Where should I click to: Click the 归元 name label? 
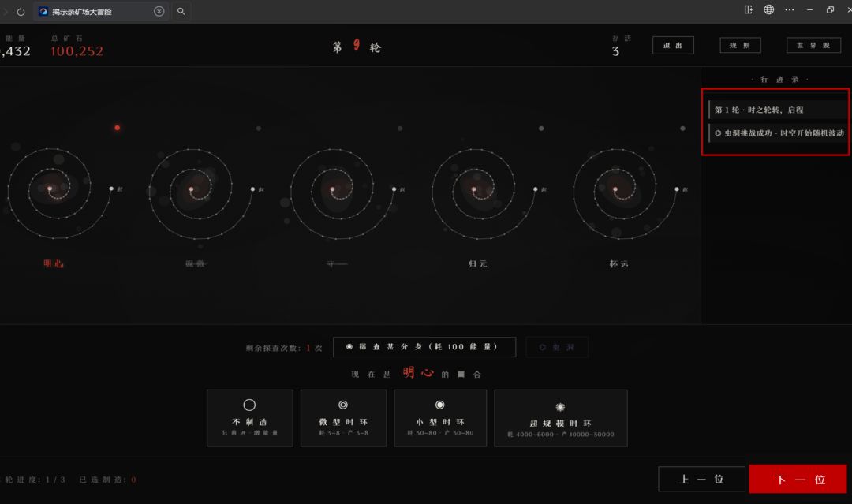point(477,264)
